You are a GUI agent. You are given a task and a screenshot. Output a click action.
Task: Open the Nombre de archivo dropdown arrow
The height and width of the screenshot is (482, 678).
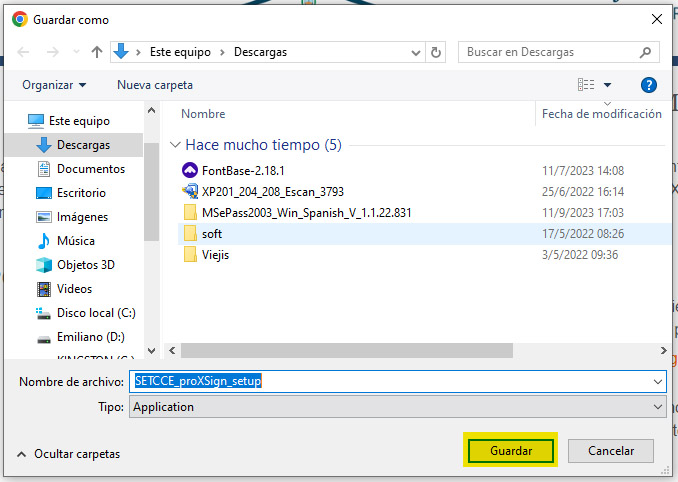(658, 382)
